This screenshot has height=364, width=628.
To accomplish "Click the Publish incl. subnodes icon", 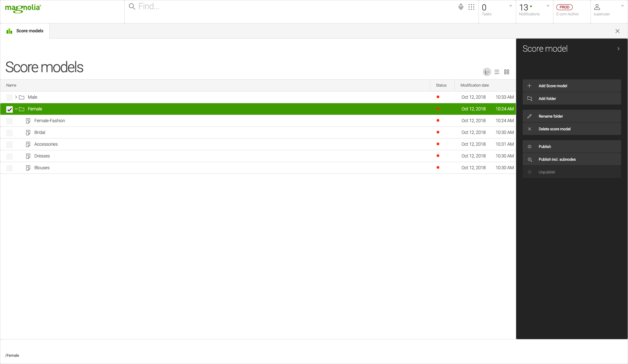I will click(x=530, y=159).
